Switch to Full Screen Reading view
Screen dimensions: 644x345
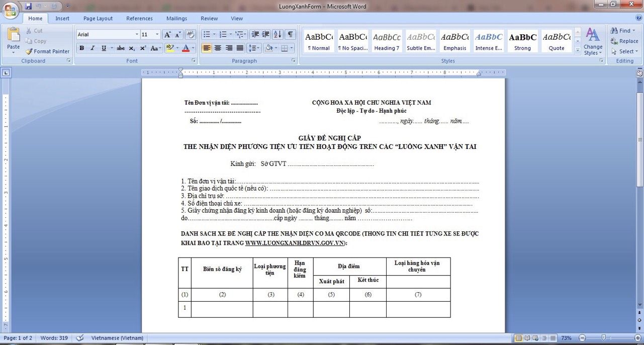pos(527,338)
